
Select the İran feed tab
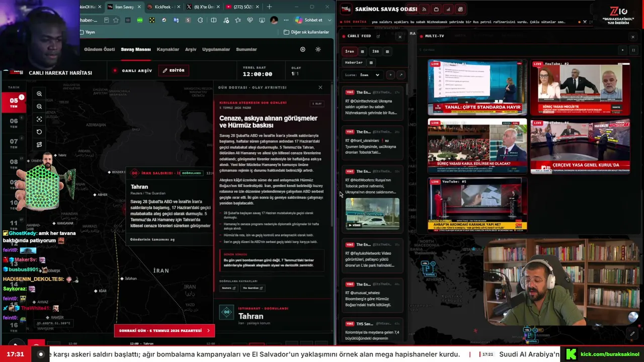click(350, 51)
